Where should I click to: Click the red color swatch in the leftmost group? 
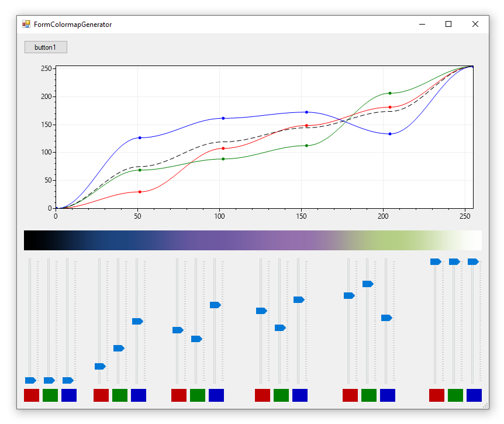[30, 395]
